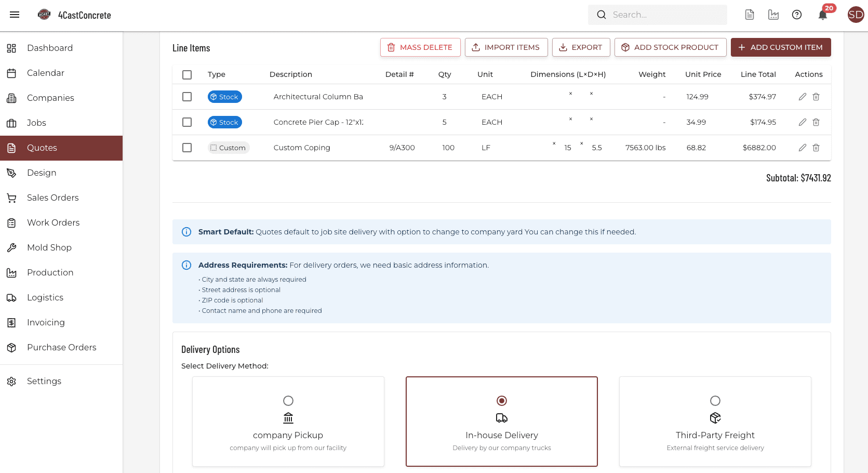Click the Mold Shop wrench icon in the sidebar
This screenshot has width=868, height=473.
tap(12, 247)
